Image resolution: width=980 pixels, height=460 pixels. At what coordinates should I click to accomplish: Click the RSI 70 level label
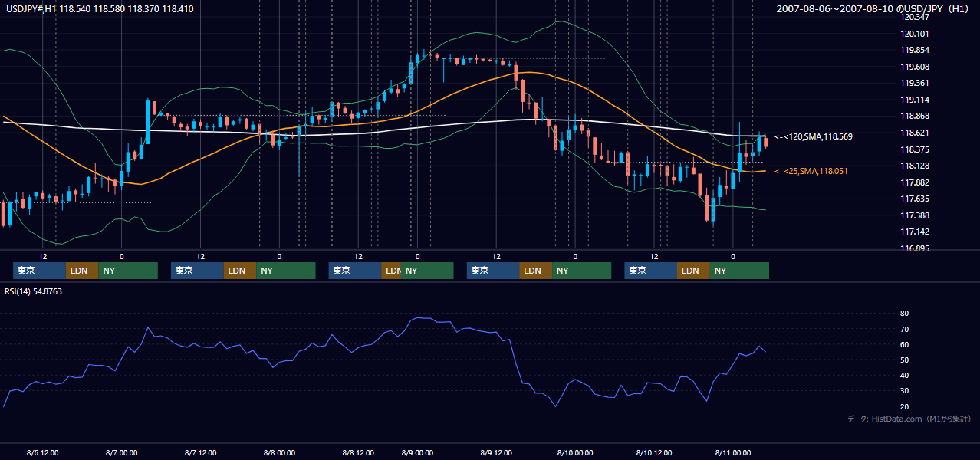904,329
